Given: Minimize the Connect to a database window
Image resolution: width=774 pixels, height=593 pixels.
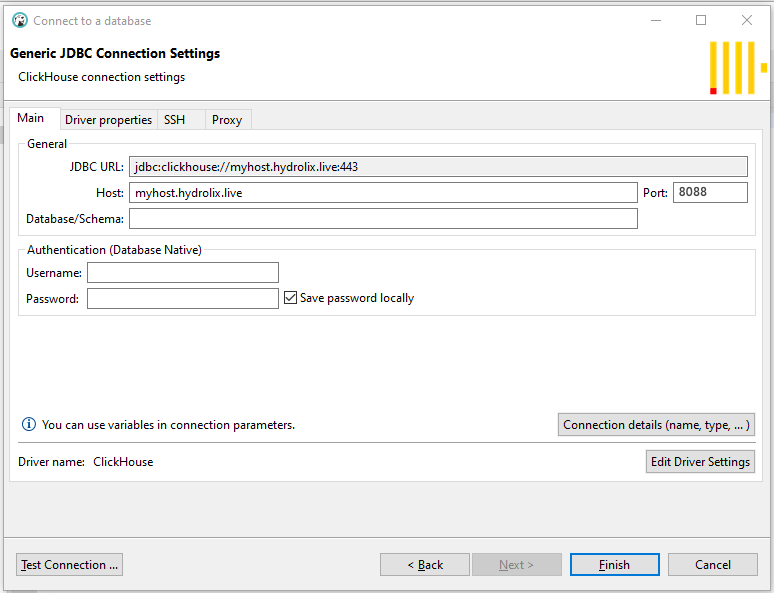Looking at the screenshot, I should [656, 20].
